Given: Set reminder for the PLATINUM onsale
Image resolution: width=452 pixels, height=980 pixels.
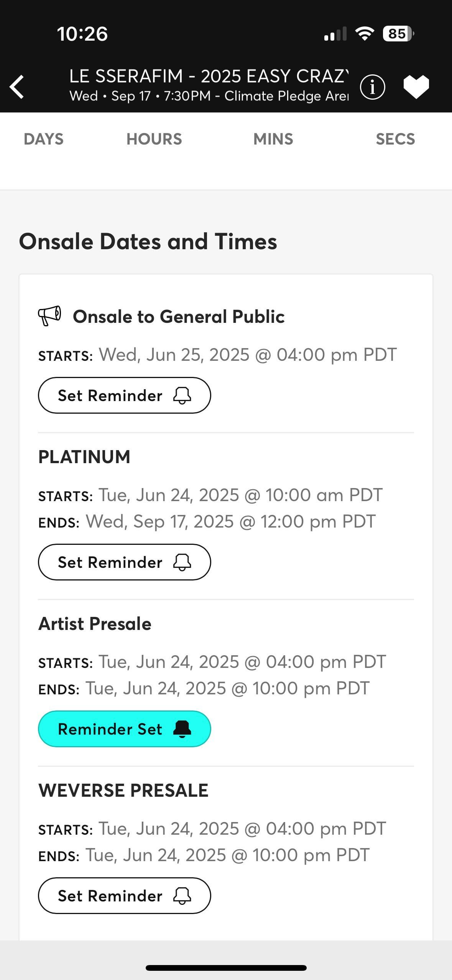Looking at the screenshot, I should (x=124, y=562).
